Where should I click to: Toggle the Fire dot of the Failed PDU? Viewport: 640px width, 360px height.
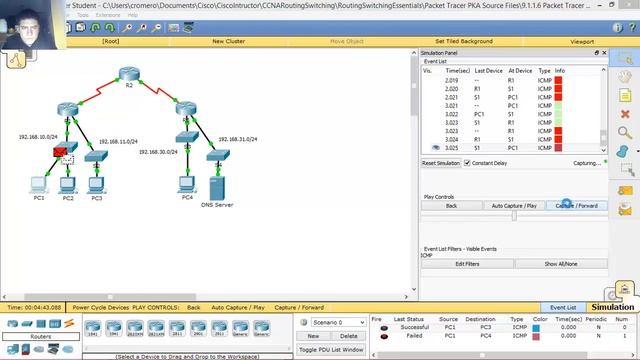coord(384,336)
